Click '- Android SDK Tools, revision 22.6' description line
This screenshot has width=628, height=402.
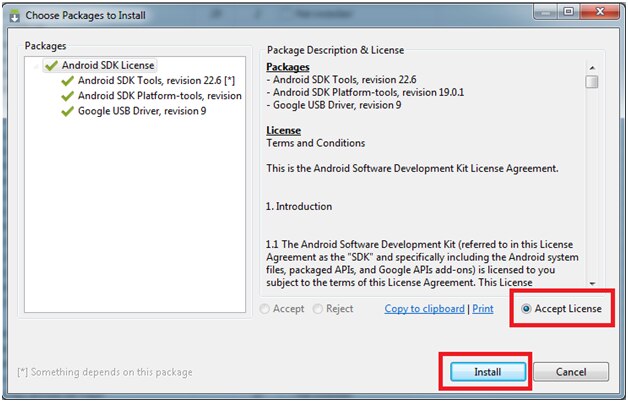point(341,79)
